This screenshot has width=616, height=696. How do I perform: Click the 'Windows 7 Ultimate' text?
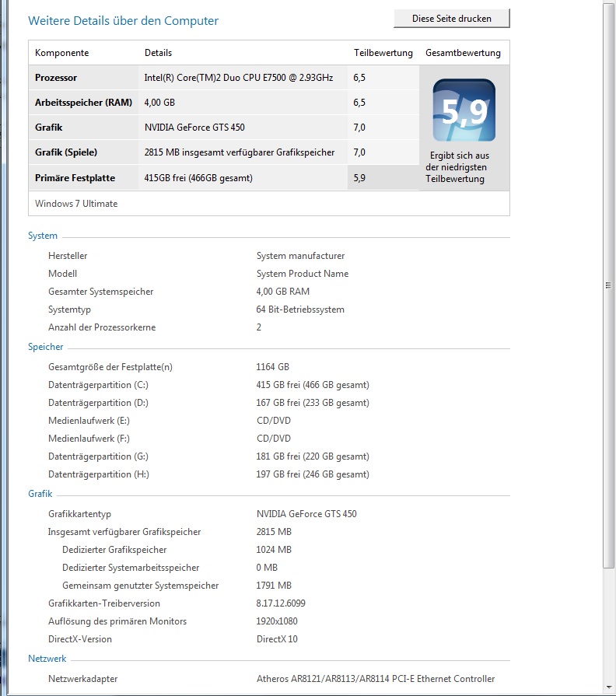coord(76,204)
